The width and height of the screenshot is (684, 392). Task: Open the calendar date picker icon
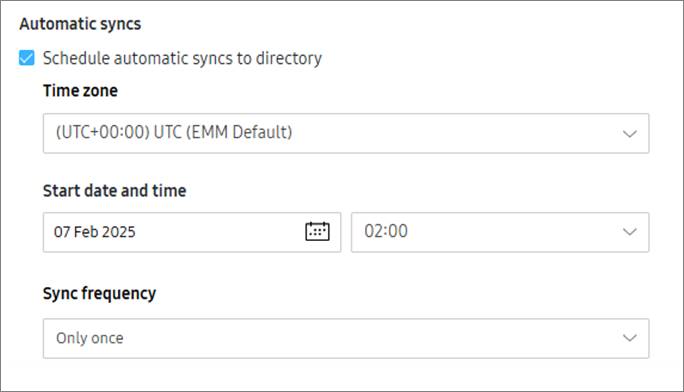point(317,232)
